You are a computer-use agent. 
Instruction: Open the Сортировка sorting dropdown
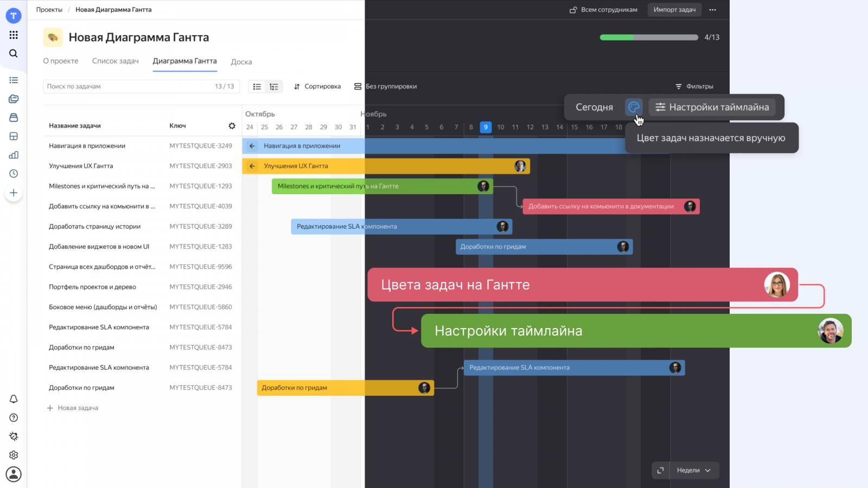(x=317, y=87)
